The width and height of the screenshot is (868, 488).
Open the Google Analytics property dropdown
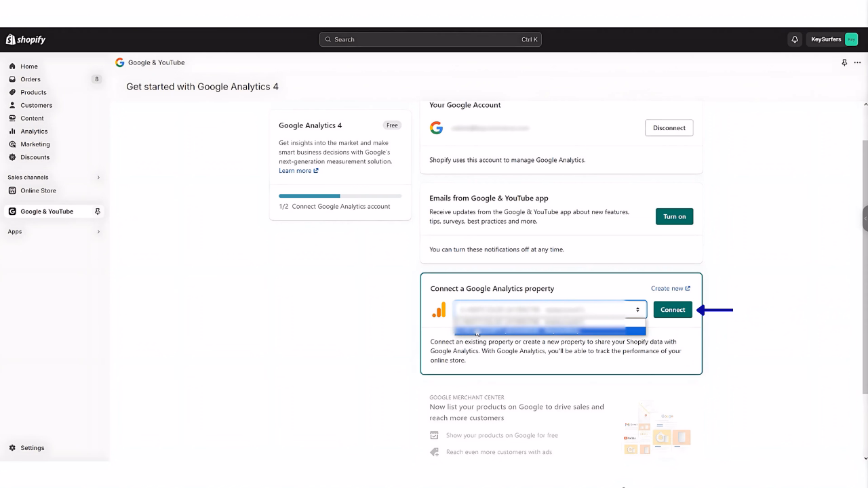(550, 310)
